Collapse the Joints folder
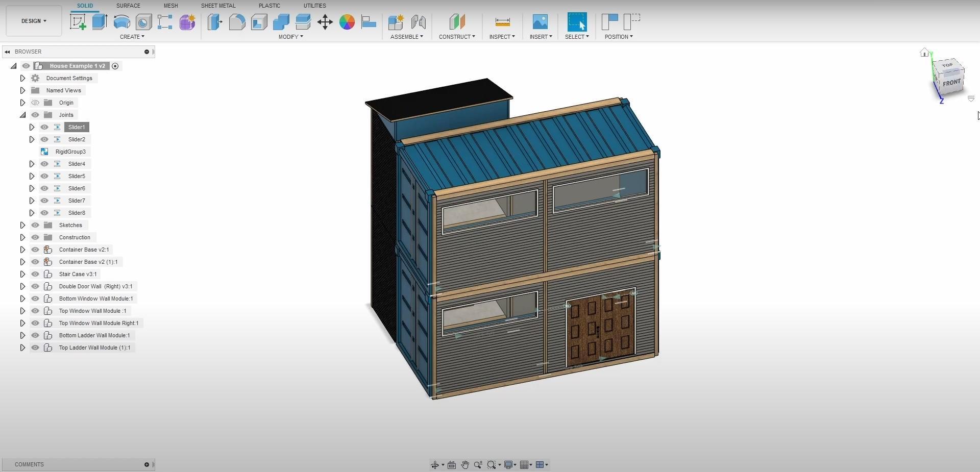This screenshot has height=472, width=980. pyautogui.click(x=22, y=115)
